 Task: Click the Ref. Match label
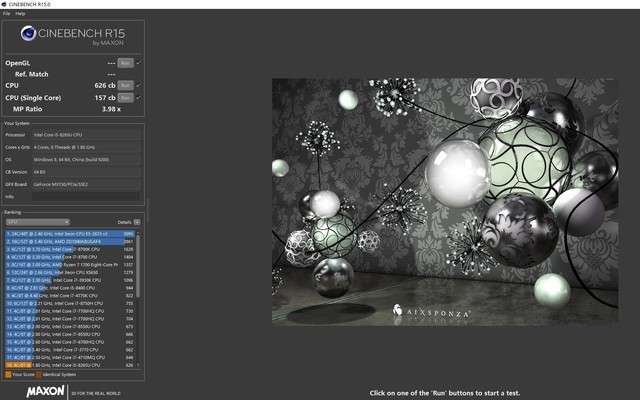click(31, 74)
